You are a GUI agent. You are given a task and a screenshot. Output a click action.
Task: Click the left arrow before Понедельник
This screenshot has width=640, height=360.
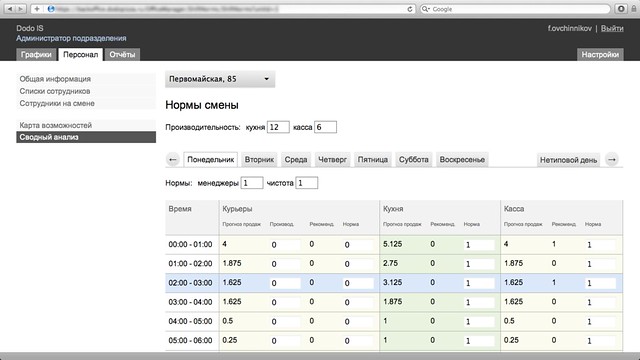(x=173, y=160)
